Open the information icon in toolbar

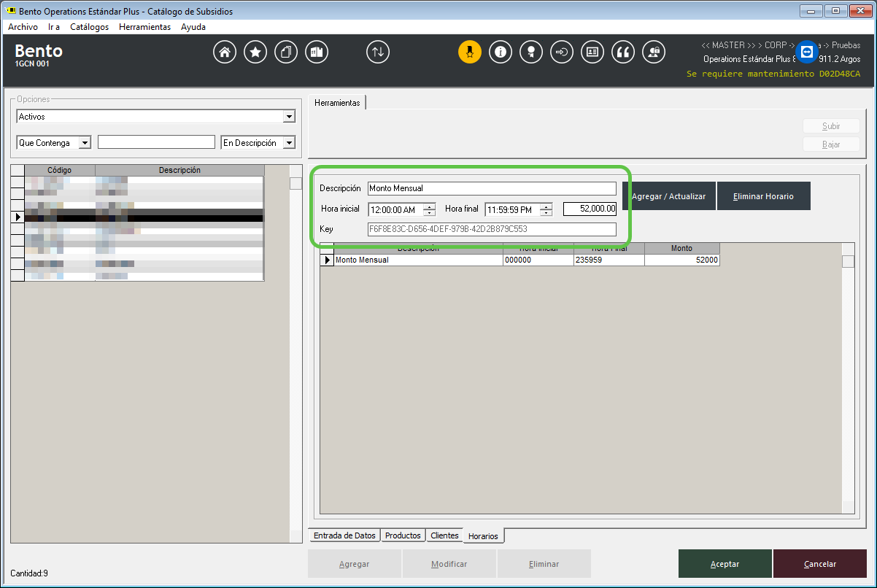point(501,53)
